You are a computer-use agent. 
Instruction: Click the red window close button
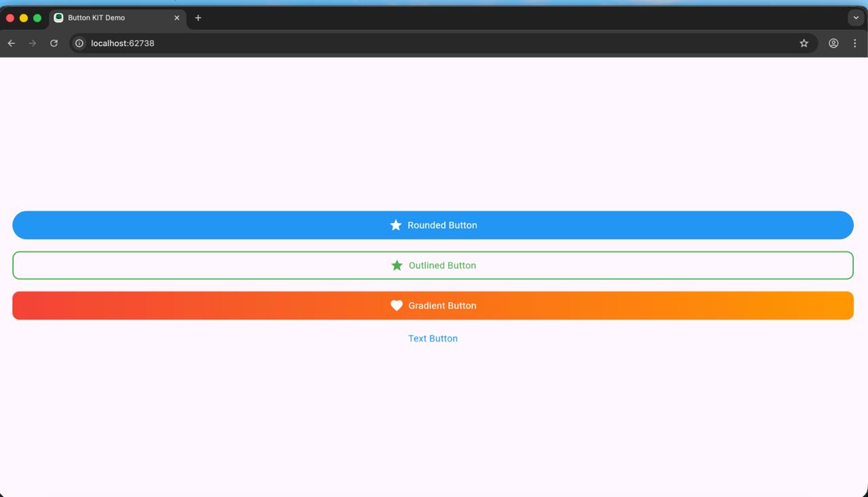(10, 18)
